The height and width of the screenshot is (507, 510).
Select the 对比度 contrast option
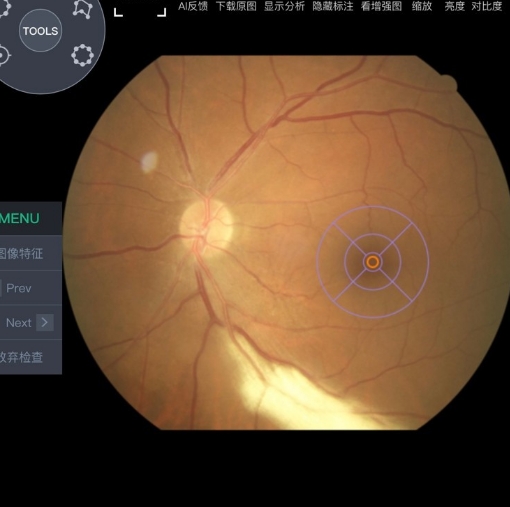(487, 6)
